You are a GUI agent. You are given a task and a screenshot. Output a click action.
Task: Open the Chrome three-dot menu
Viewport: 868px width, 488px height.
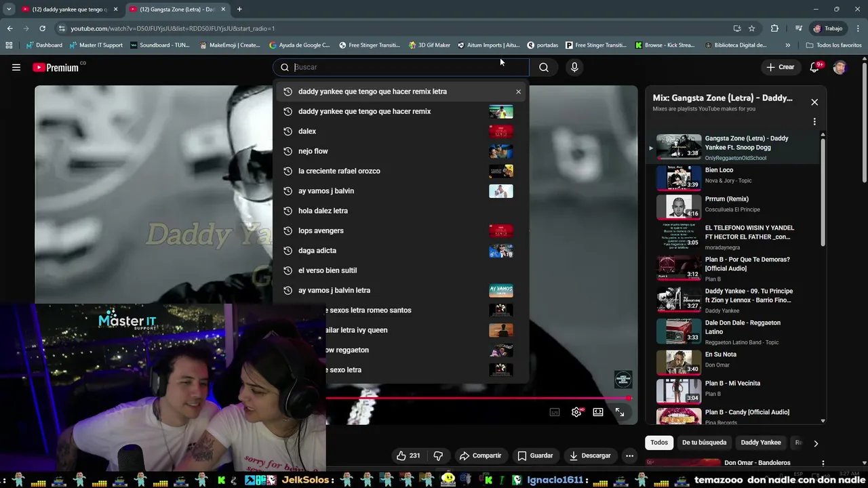click(x=857, y=28)
